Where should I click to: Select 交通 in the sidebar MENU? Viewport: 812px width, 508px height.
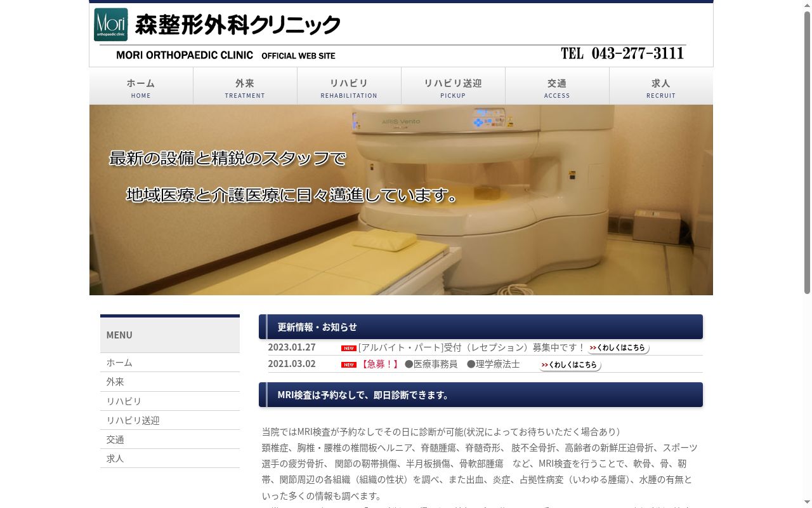170,439
